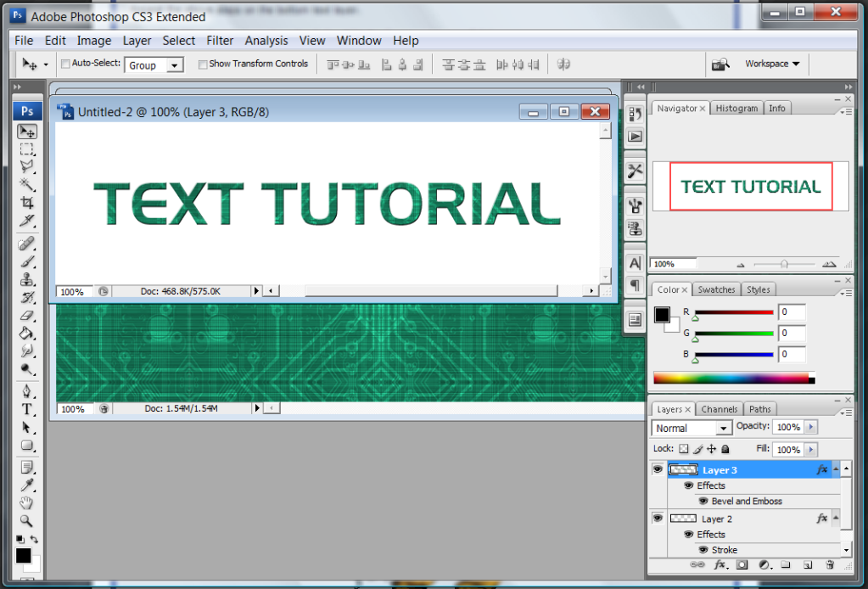Switch to the Channels tab

pyautogui.click(x=720, y=409)
